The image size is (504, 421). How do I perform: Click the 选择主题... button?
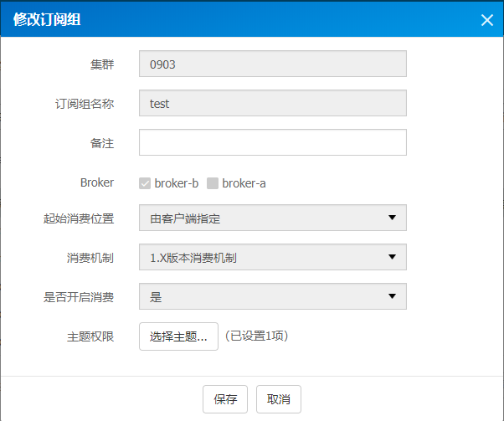coord(178,336)
